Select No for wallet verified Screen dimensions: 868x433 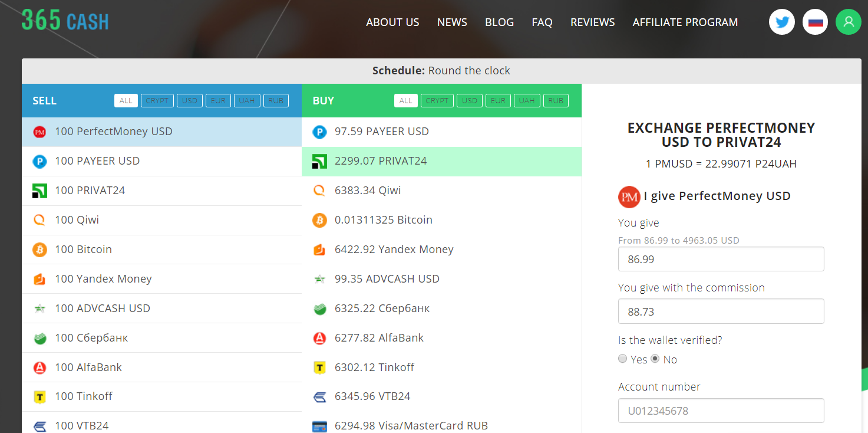coord(655,359)
